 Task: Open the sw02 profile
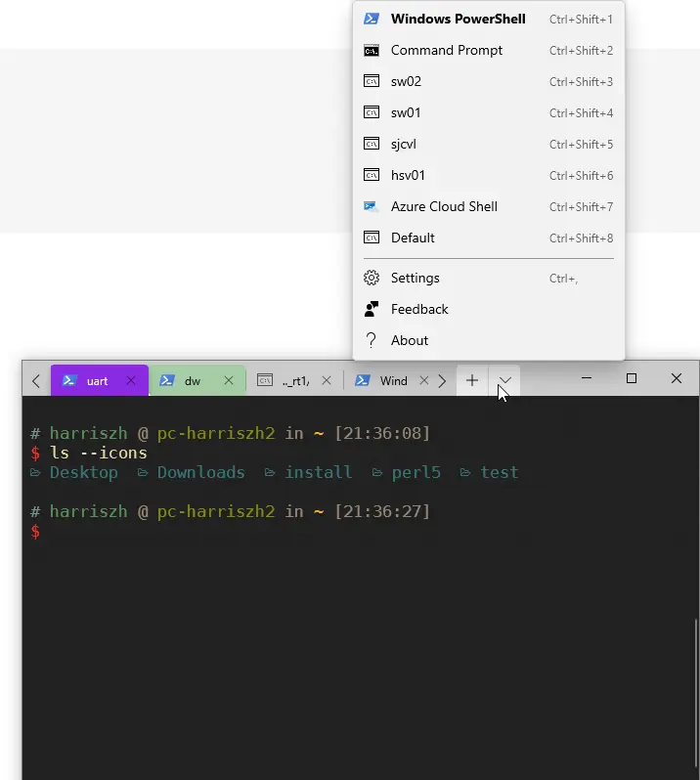[x=489, y=81]
